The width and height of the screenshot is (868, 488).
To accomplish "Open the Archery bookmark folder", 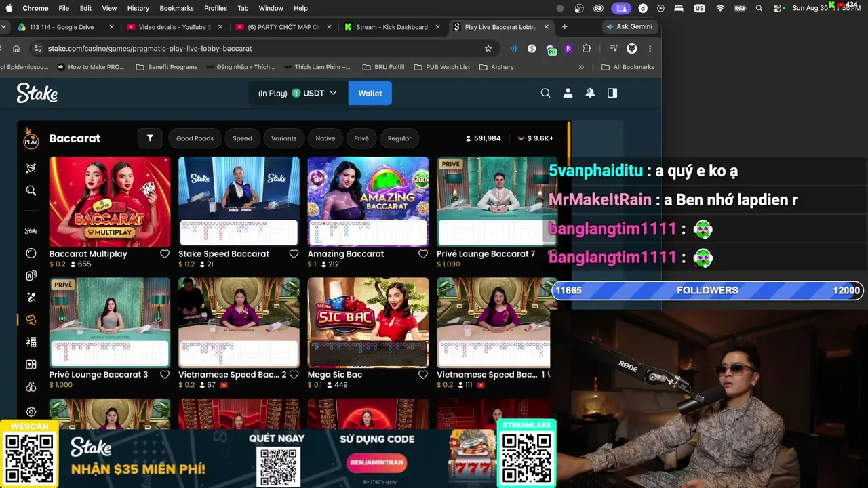I will [496, 67].
